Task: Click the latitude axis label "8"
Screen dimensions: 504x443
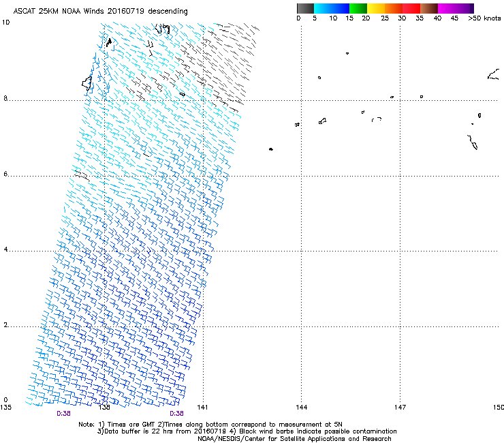Action: tap(5, 98)
